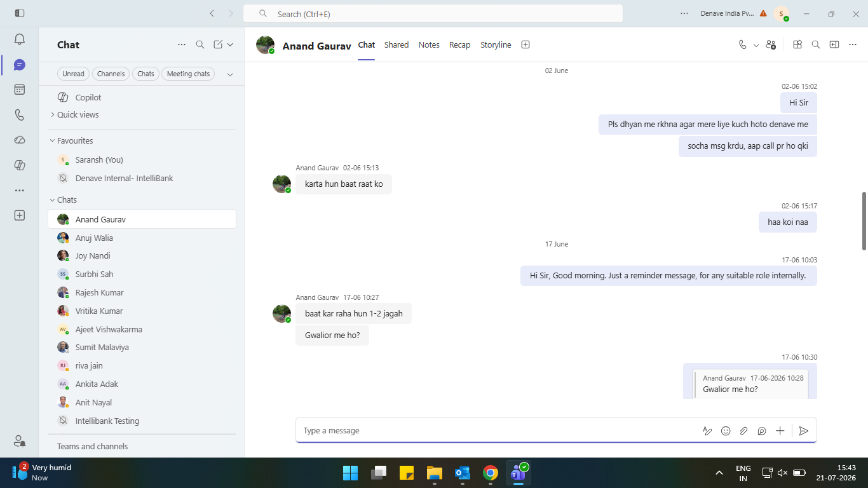Search within the chat list
This screenshot has width=868, height=488.
pyautogui.click(x=200, y=44)
